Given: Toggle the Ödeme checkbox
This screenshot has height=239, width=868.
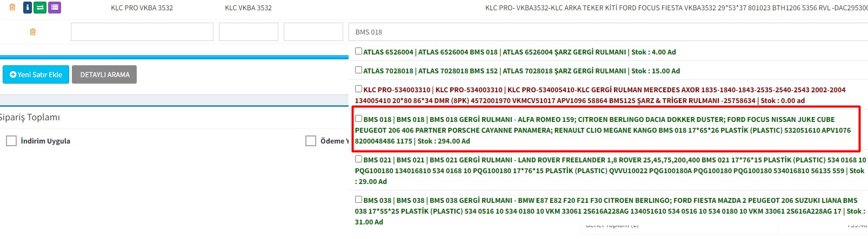Looking at the screenshot, I should click(x=311, y=141).
